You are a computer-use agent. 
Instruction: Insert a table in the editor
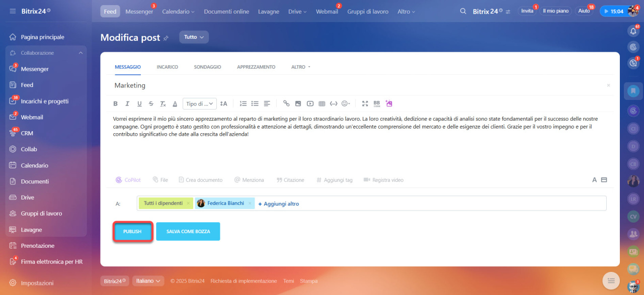tap(322, 104)
